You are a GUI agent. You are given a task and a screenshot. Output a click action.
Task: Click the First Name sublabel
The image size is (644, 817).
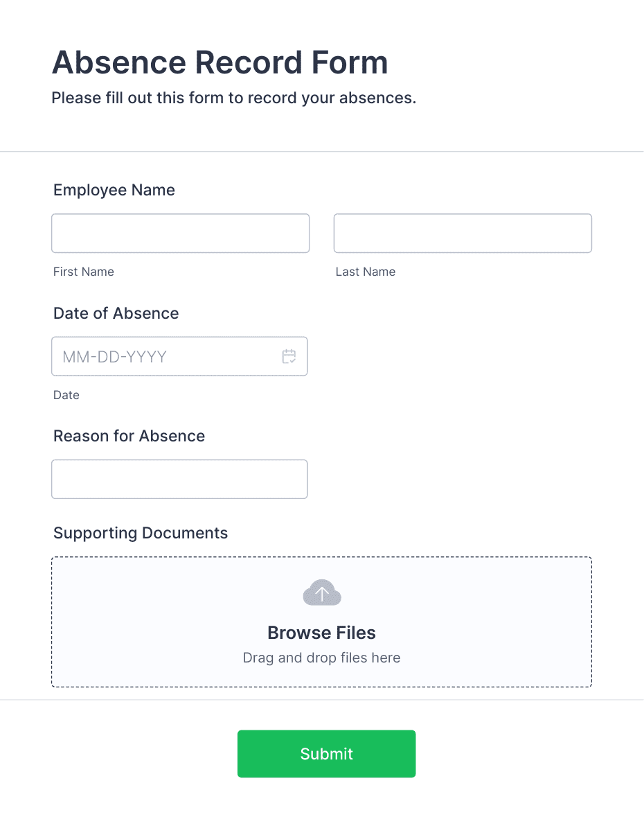pos(83,272)
